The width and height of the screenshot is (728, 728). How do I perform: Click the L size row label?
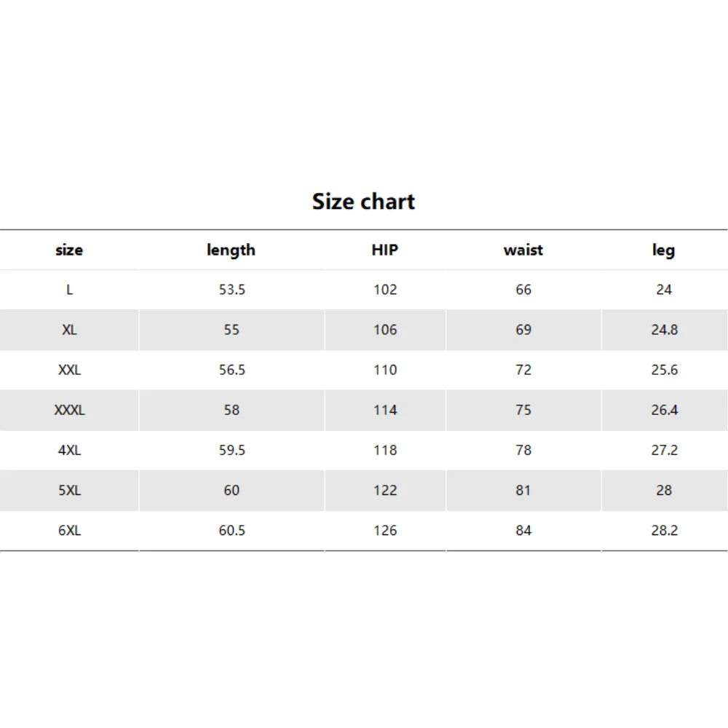coord(69,290)
